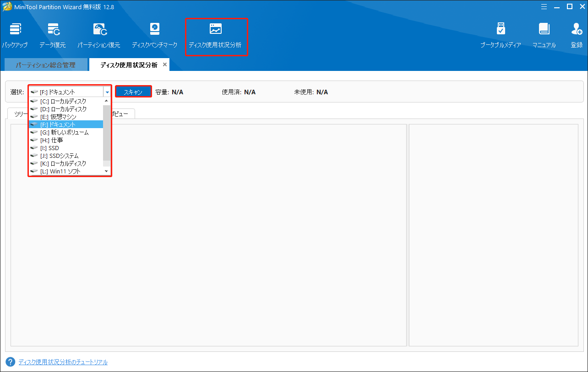Maximize the MiniTool Partition Wizard window
The height and width of the screenshot is (372, 588).
point(569,7)
